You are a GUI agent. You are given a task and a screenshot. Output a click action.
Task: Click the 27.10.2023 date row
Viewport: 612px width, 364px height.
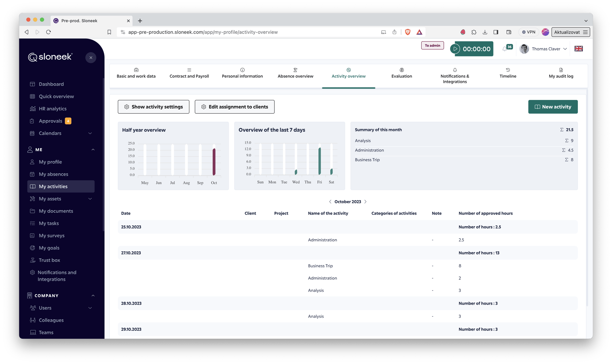348,253
